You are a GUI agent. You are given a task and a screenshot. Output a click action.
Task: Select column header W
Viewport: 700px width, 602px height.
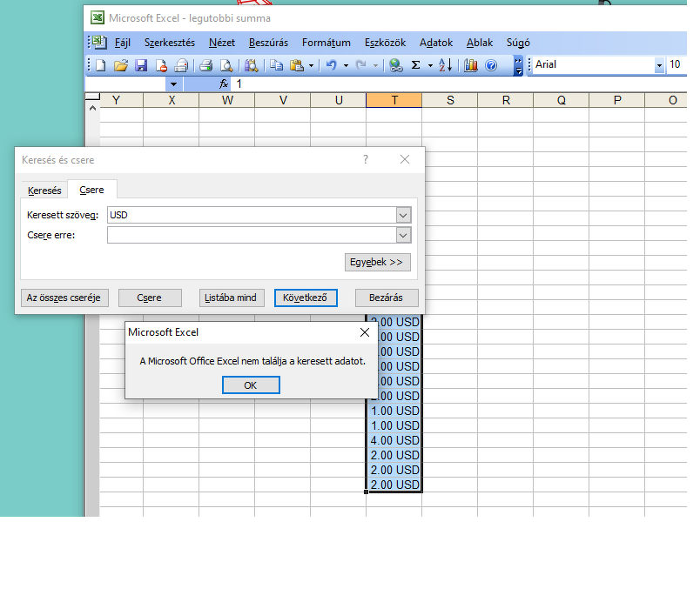point(227,100)
